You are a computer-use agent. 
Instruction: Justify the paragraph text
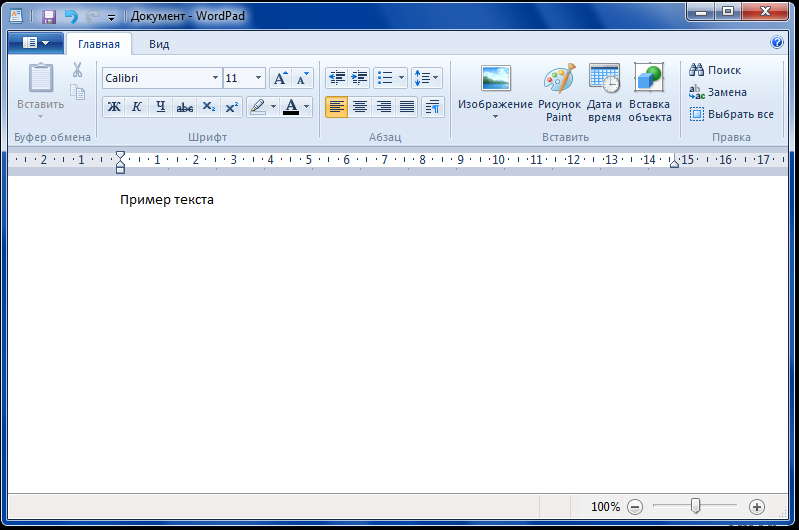(x=407, y=107)
